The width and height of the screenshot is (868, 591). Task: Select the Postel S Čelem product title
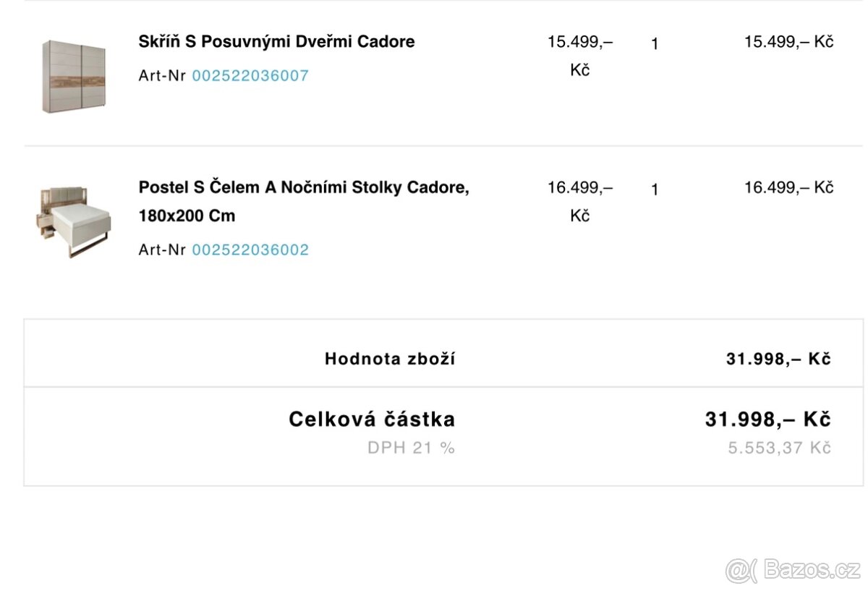point(304,188)
